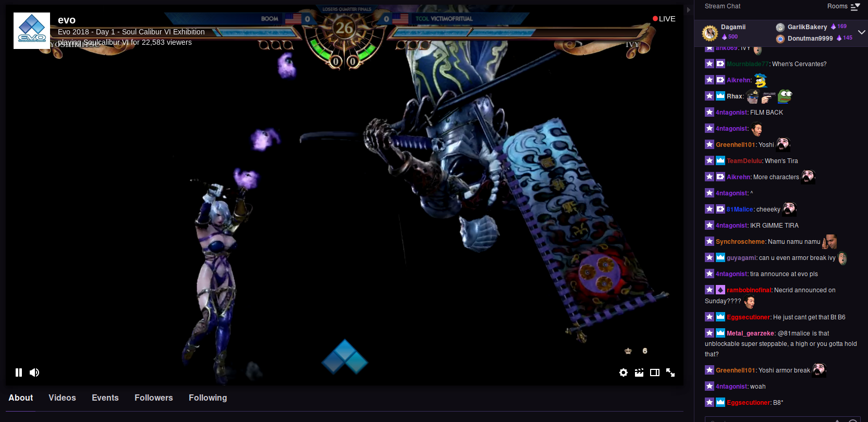The image size is (868, 422).
Task: Click username rambobinofinal in chat
Action: coord(749,290)
